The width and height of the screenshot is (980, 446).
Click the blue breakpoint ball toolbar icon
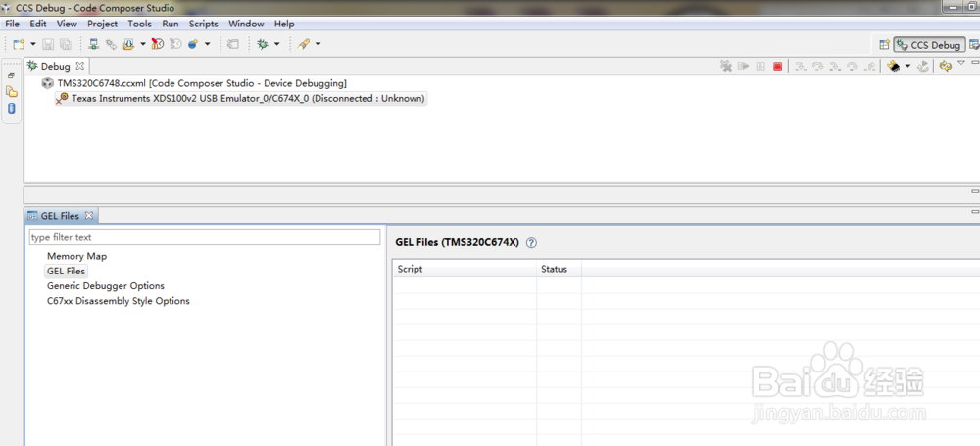coord(193,44)
